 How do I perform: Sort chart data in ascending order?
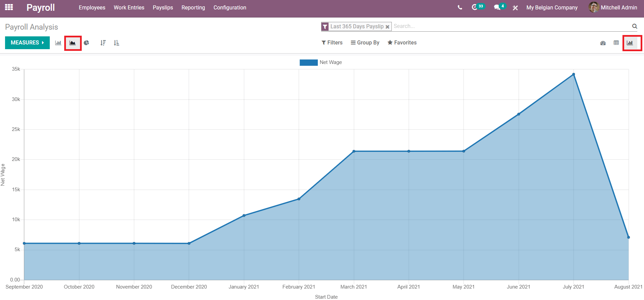tap(116, 43)
